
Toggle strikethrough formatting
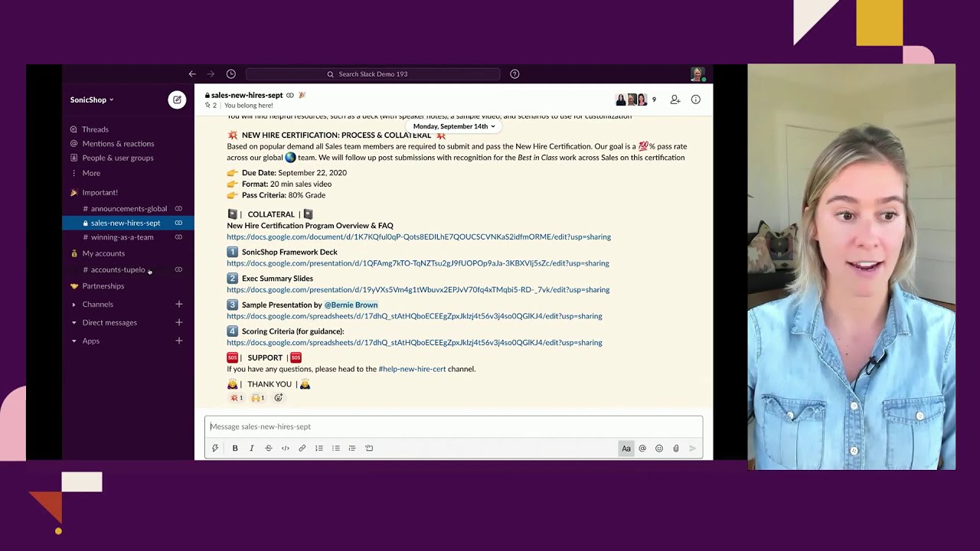tap(268, 448)
